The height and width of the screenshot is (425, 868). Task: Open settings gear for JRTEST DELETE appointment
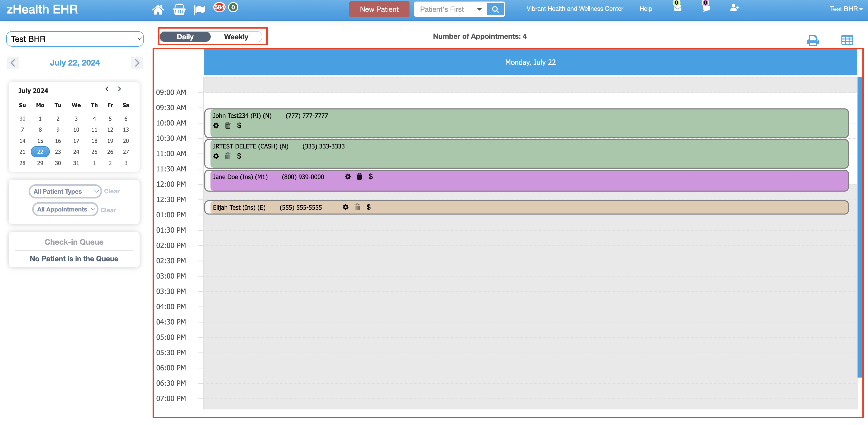[216, 156]
